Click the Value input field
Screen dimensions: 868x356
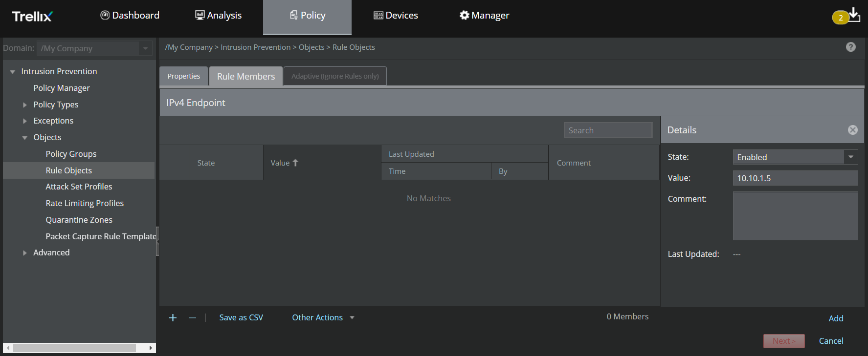tap(795, 178)
